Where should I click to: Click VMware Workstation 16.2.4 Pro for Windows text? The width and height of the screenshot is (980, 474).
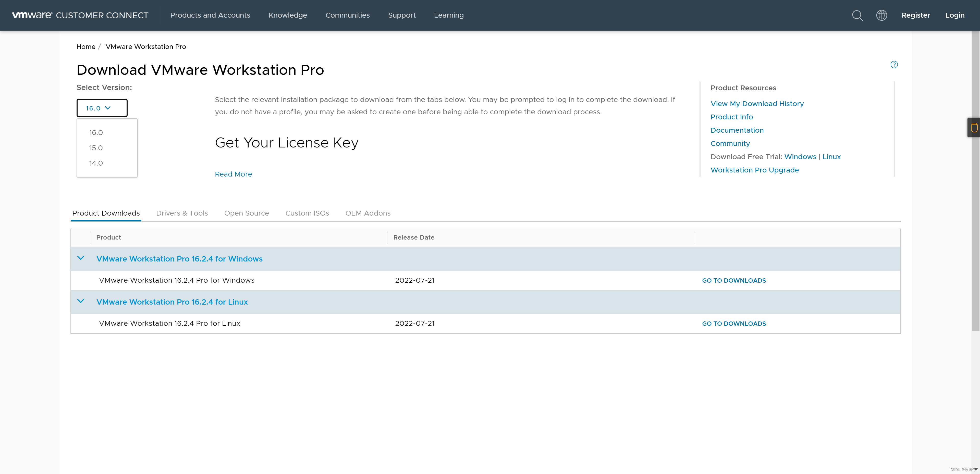pos(177,280)
